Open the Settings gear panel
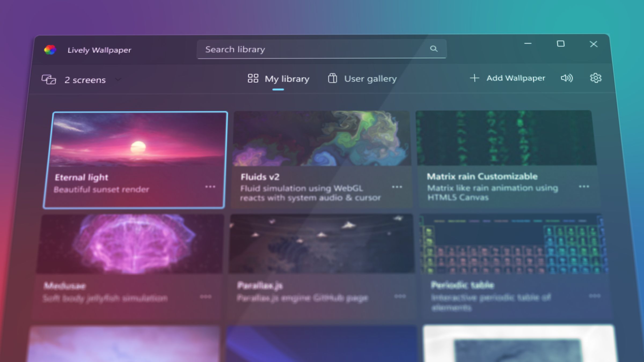The image size is (644, 362). click(x=595, y=78)
